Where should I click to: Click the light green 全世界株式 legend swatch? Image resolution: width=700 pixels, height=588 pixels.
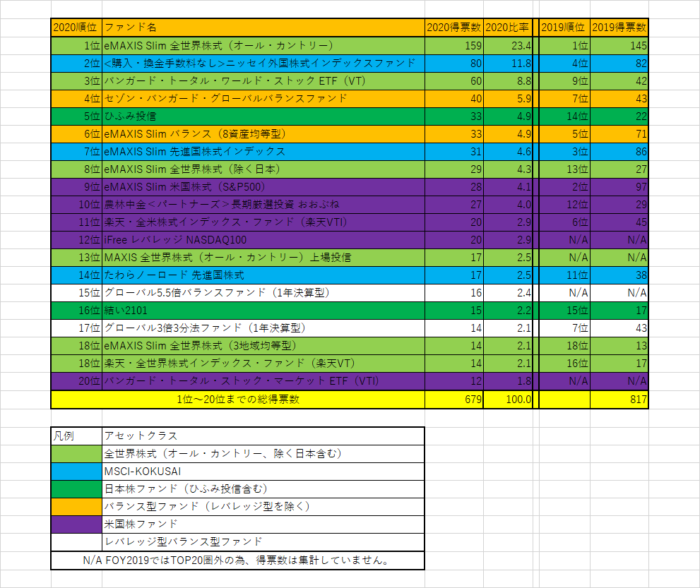coord(77,454)
